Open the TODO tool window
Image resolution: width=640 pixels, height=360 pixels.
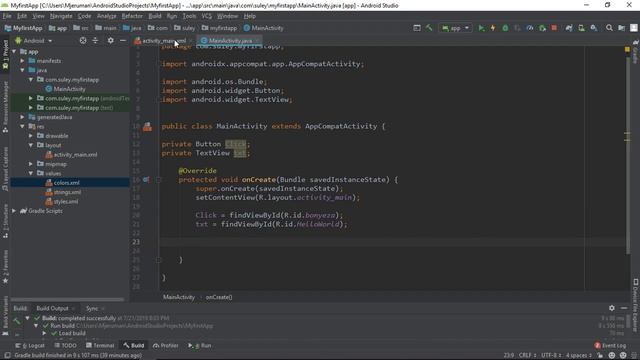point(65,346)
